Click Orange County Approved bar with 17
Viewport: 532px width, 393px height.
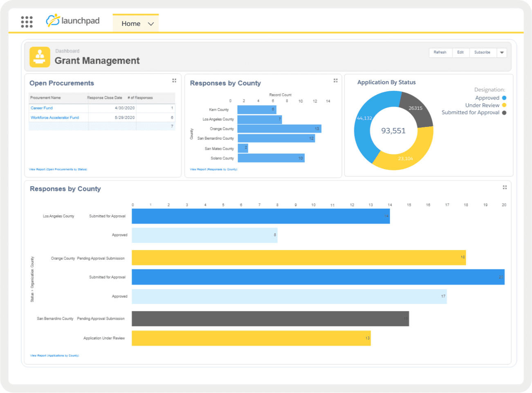pyautogui.click(x=289, y=296)
